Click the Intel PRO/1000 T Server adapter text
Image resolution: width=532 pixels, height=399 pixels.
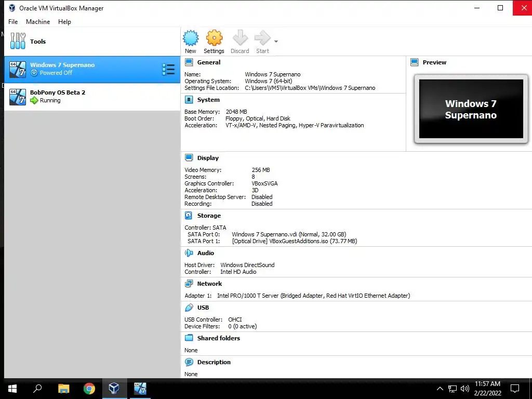(313, 296)
